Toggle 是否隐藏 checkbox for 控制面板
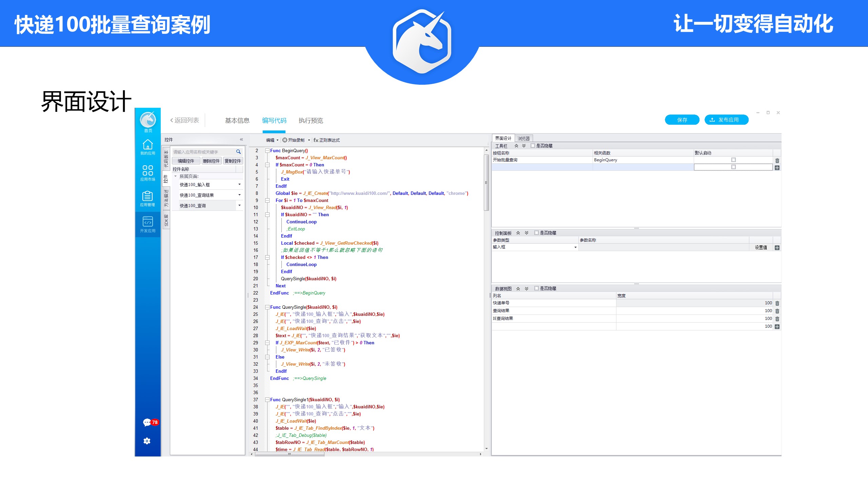868x488 pixels. point(536,233)
